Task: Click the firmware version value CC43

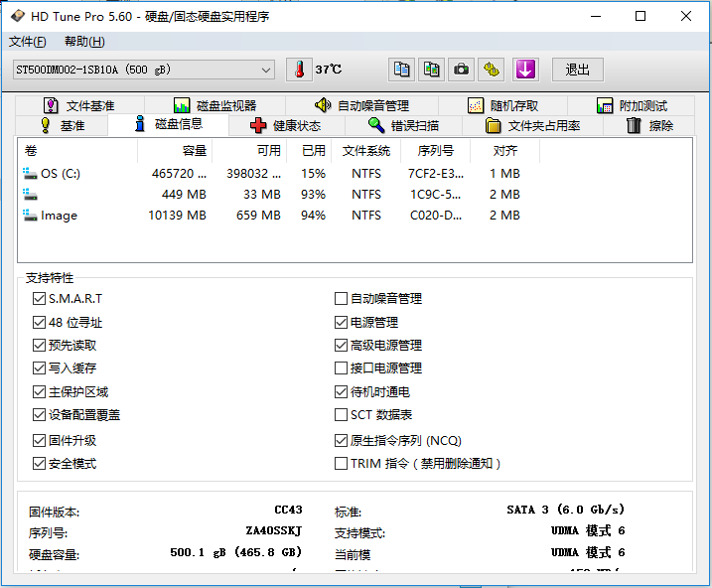Action: pos(288,510)
